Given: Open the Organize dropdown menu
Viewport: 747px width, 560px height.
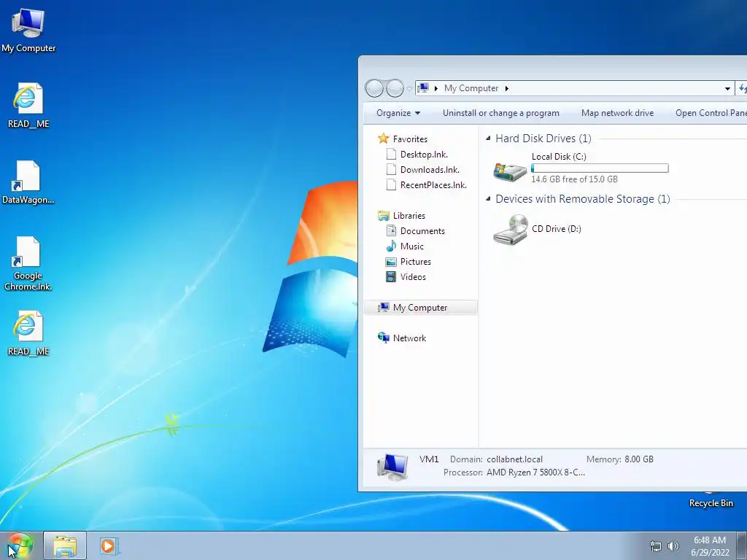Looking at the screenshot, I should coord(398,113).
